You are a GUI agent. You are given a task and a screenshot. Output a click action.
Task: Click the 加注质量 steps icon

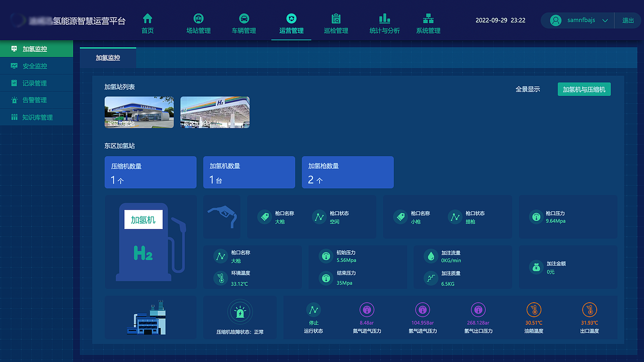431,278
